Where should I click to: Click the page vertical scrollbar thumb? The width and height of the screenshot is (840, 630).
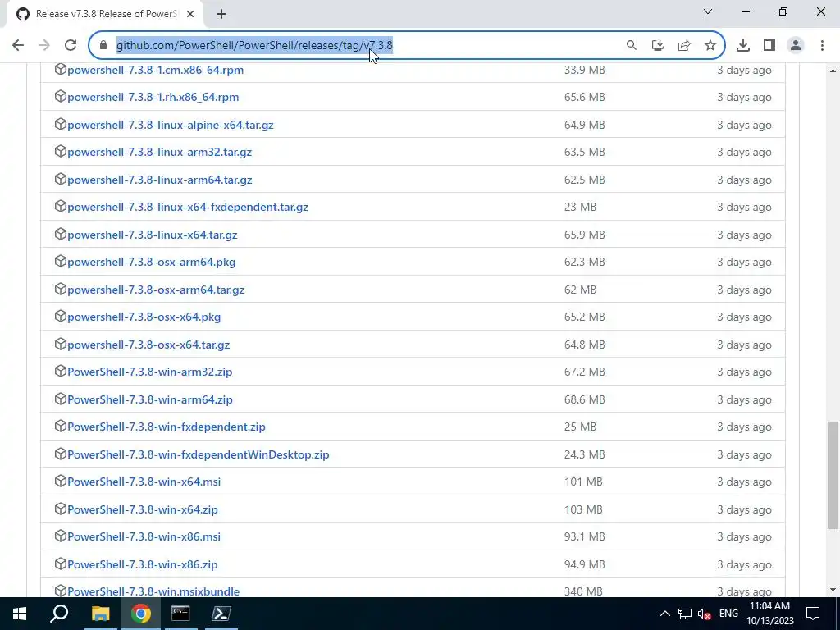833,475
